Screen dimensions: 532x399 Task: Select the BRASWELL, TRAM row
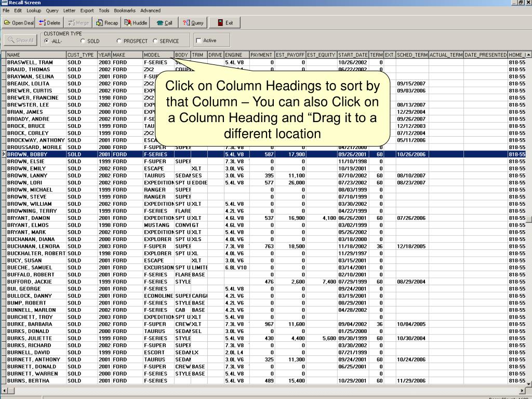point(266,62)
